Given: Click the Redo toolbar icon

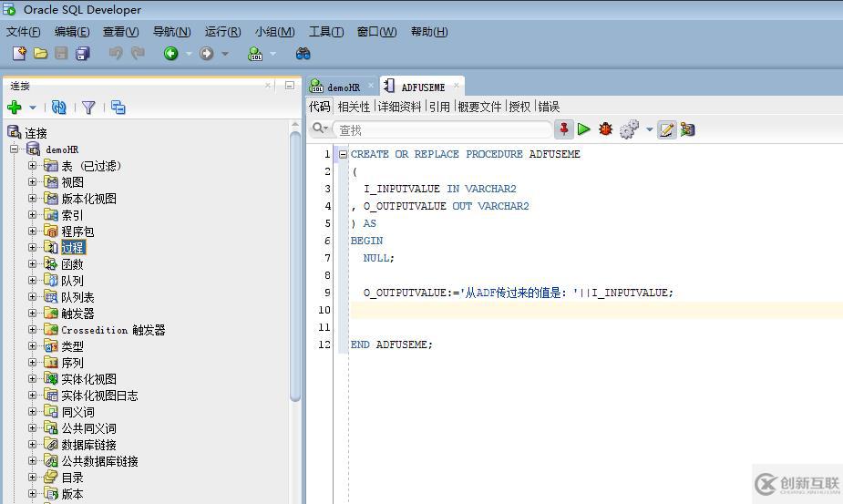Looking at the screenshot, I should click(x=138, y=53).
